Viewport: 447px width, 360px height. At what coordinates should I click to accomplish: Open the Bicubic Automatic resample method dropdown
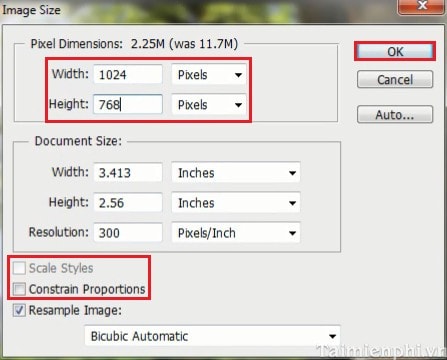(x=212, y=336)
